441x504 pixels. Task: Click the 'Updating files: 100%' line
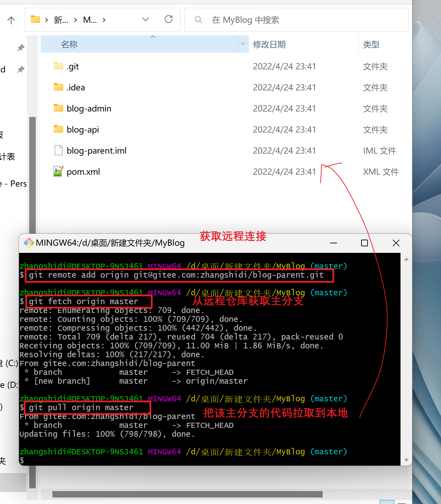(x=107, y=434)
